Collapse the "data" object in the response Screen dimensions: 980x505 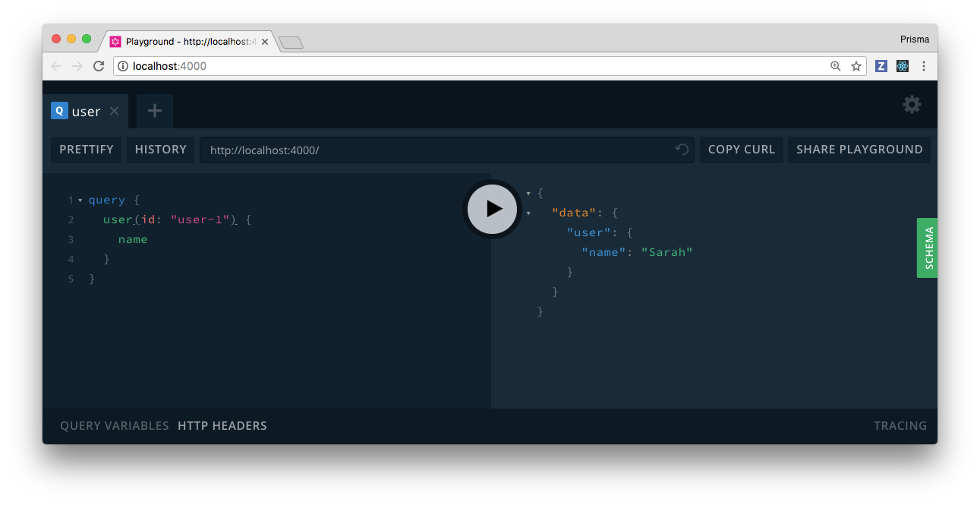tap(529, 213)
